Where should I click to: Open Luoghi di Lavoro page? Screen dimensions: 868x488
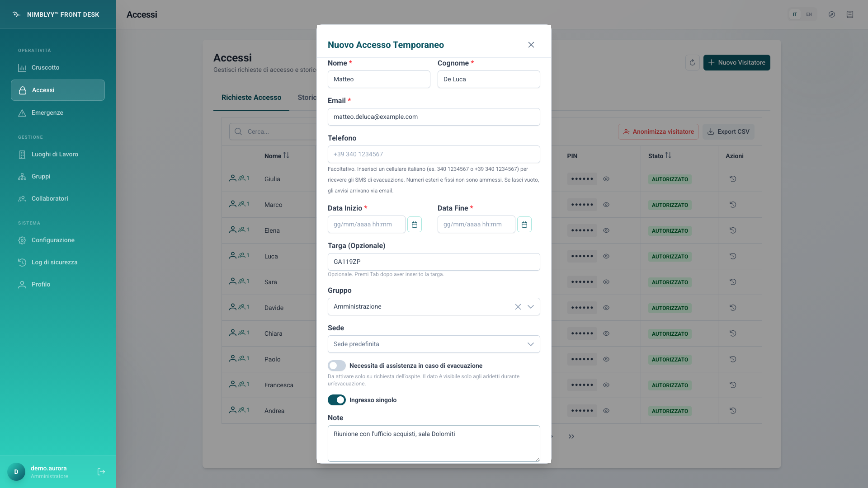pos(58,155)
